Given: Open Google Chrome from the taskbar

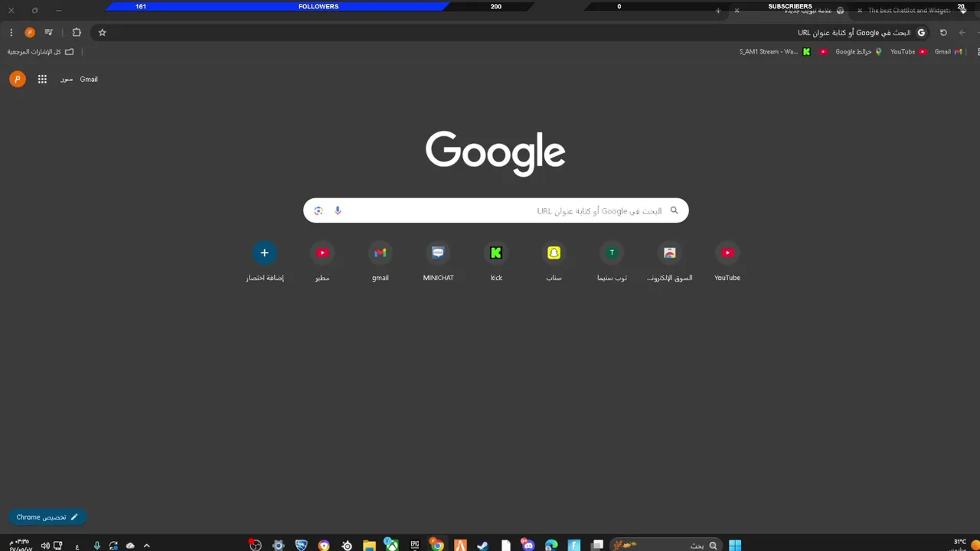Looking at the screenshot, I should 437,545.
